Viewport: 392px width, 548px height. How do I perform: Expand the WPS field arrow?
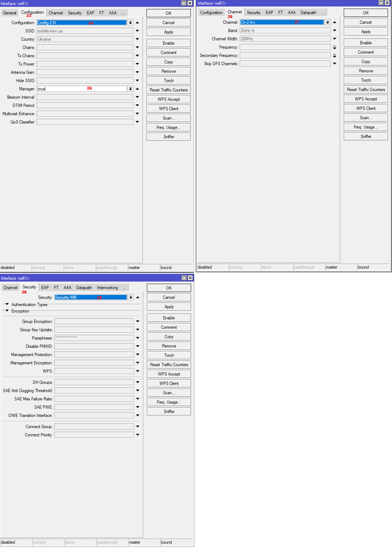coord(138,371)
